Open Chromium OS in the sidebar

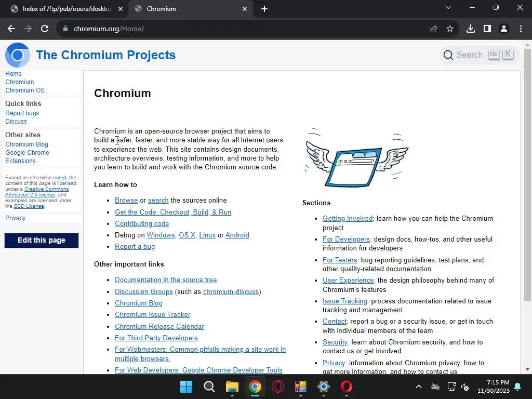pos(25,90)
